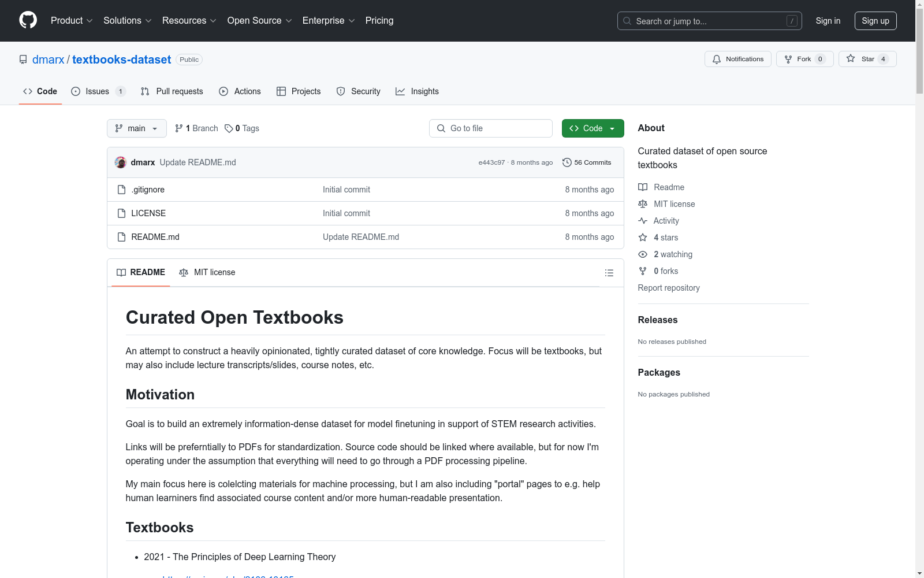Select the MIT license tab in the file viewer
This screenshot has height=578, width=924.
tap(207, 272)
